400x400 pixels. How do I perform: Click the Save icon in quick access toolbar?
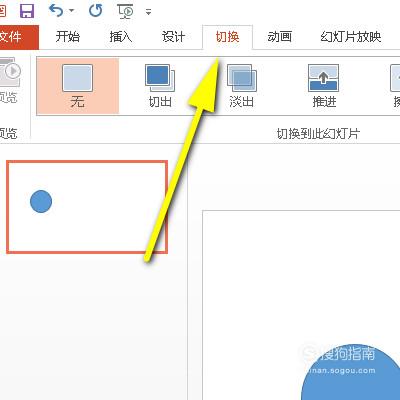click(27, 11)
